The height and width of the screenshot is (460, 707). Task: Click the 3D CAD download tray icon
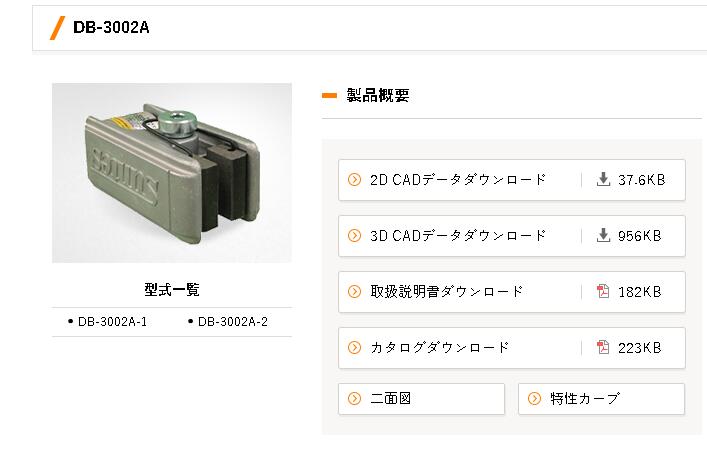click(603, 236)
